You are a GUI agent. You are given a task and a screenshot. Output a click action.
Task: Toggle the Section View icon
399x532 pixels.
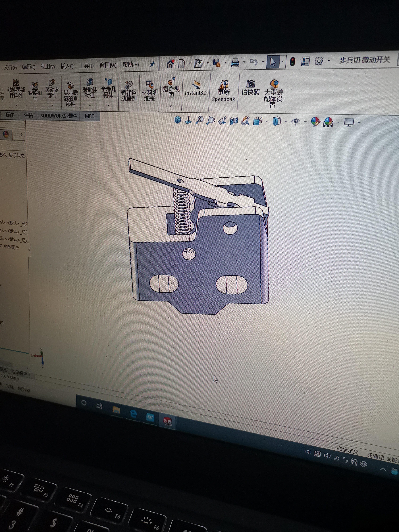pyautogui.click(x=234, y=121)
